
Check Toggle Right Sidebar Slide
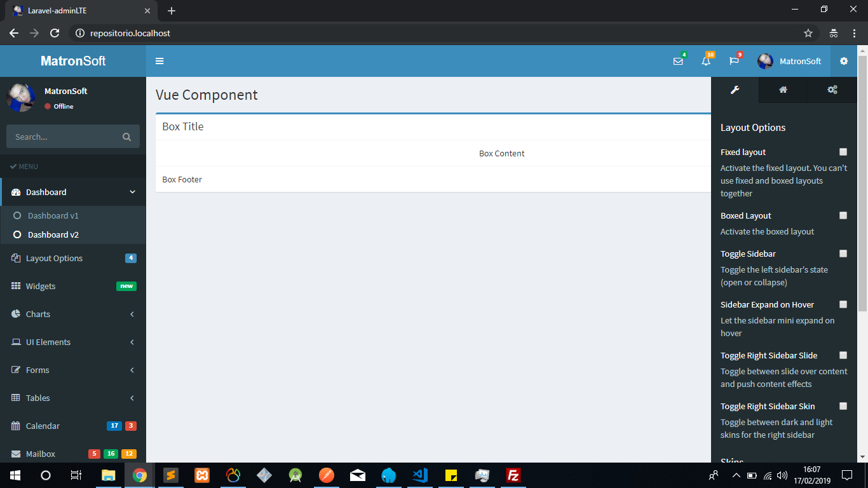coord(843,355)
